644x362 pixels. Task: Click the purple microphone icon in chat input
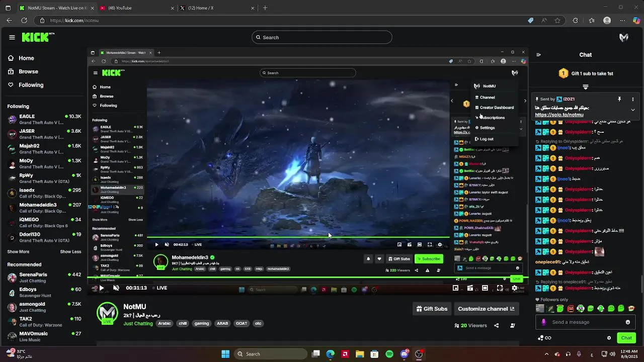coord(543,322)
